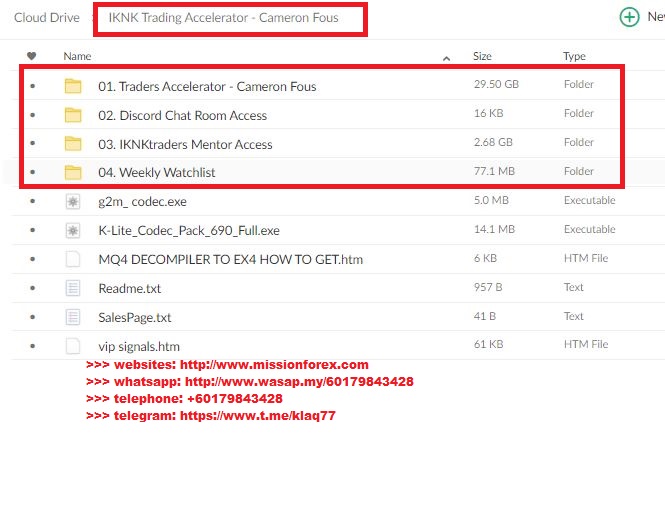665x507 pixels.
Task: Select IKNK Trading Accelerator breadcrumb
Action: tap(224, 17)
